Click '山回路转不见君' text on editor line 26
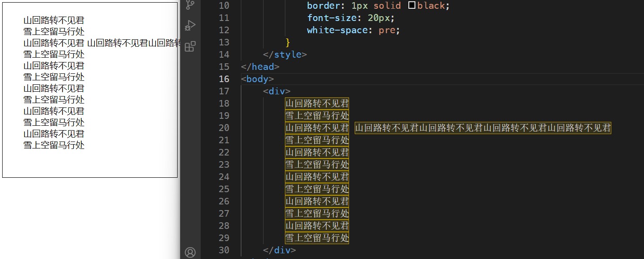 tap(317, 201)
